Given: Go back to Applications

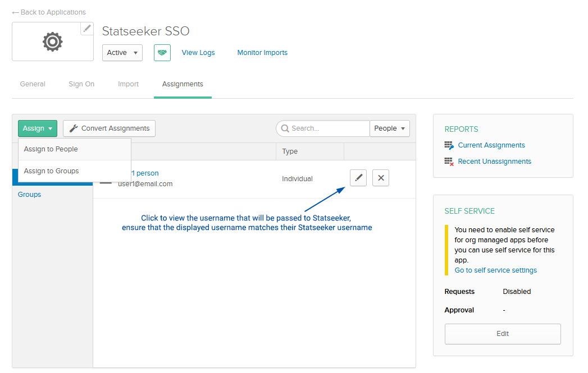Looking at the screenshot, I should 49,12.
